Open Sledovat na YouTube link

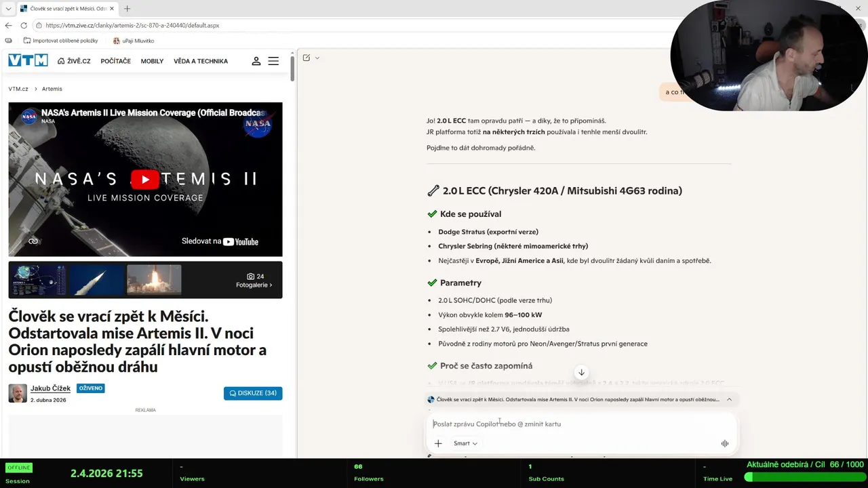(220, 241)
